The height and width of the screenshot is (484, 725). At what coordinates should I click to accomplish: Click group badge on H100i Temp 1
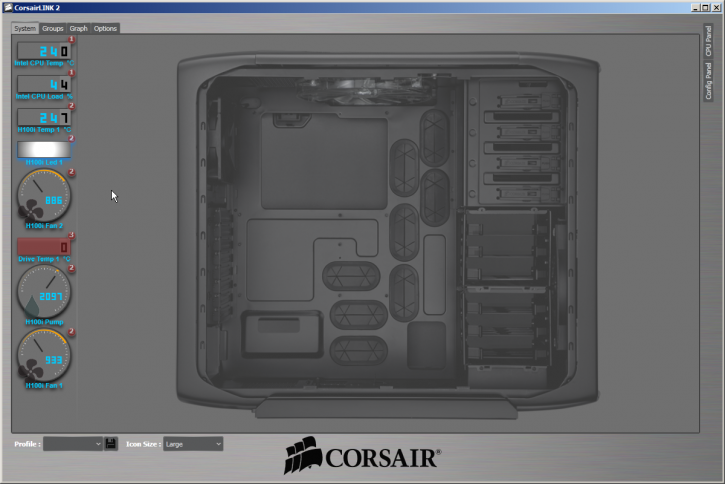click(72, 106)
